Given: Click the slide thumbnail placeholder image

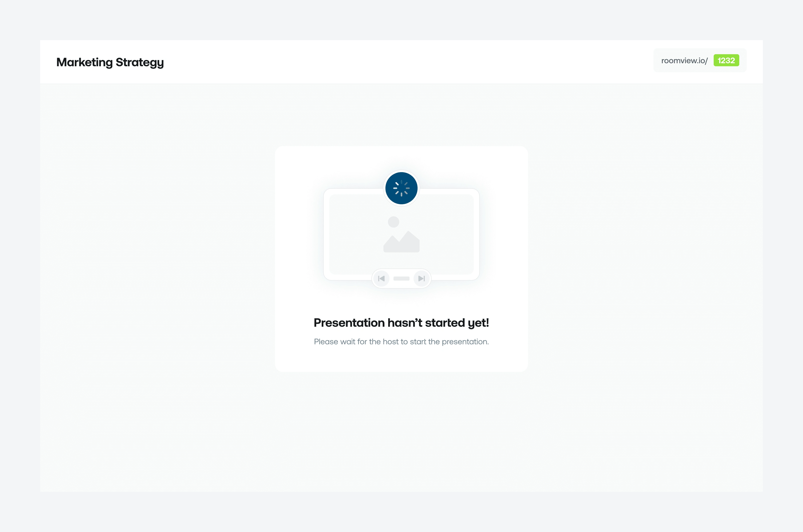Looking at the screenshot, I should tap(401, 235).
